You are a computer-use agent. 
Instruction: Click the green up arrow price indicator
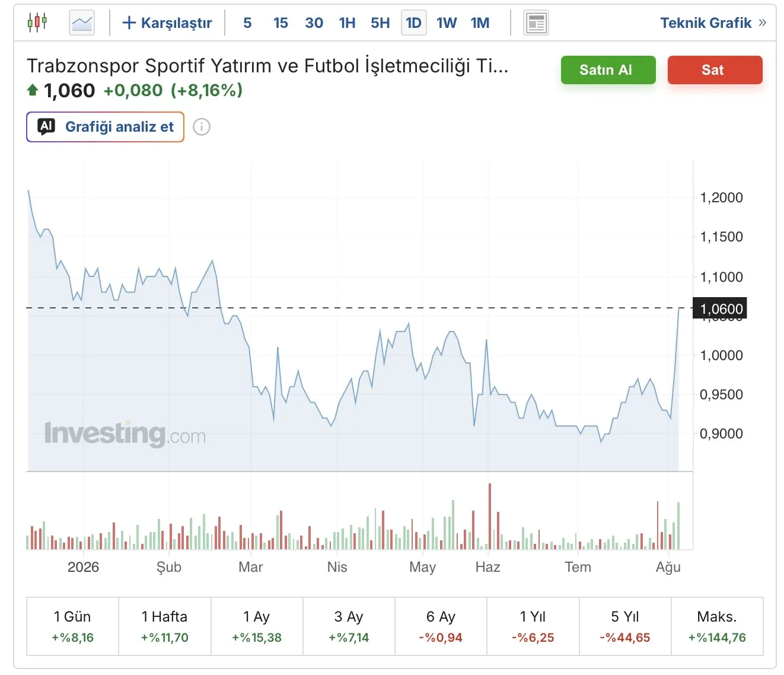point(33,90)
